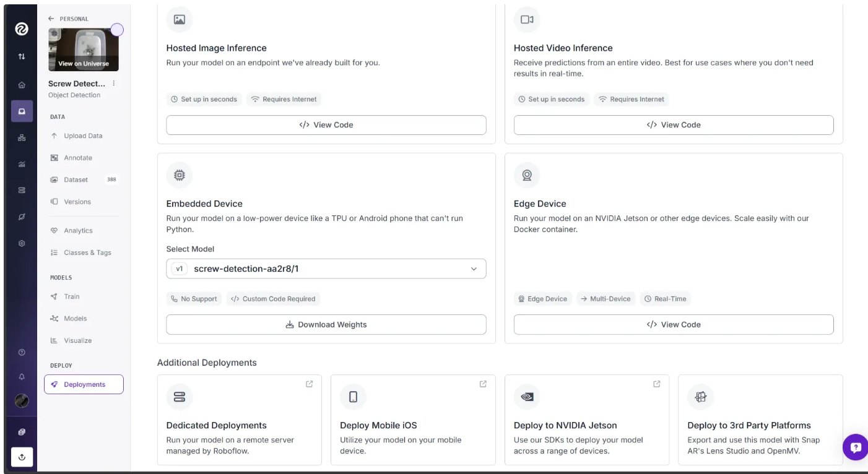Click the notifications bell icon

[22, 377]
